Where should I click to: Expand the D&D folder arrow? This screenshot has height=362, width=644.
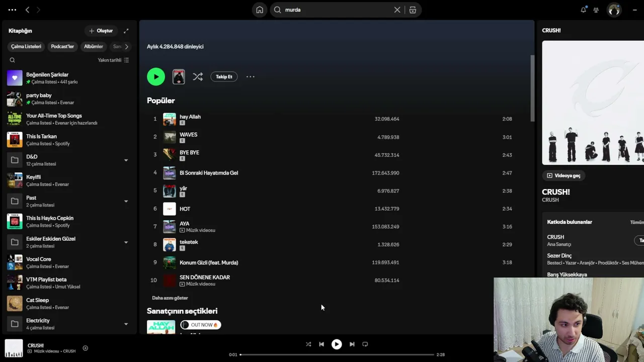126,160
